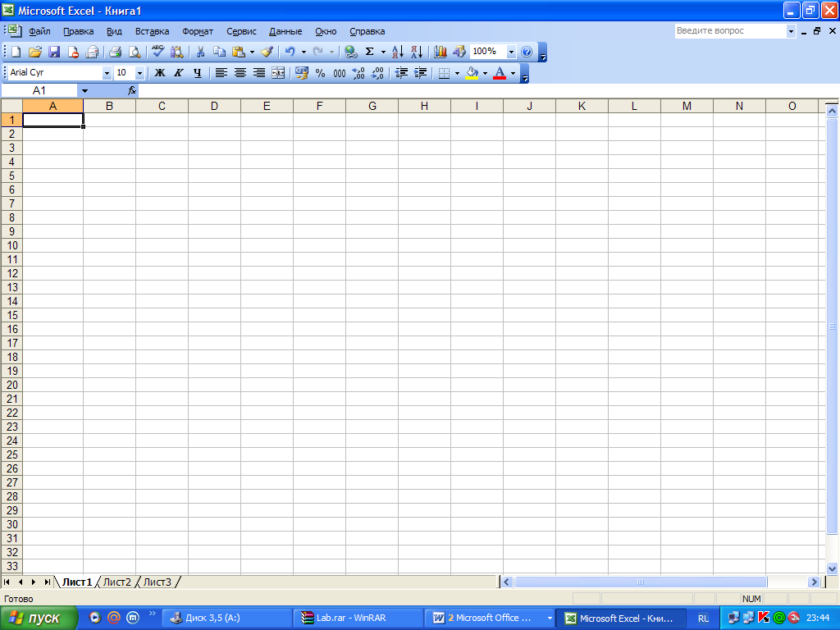The width and height of the screenshot is (840, 630).
Task: Activate the Format Painter brush
Action: coord(267,52)
